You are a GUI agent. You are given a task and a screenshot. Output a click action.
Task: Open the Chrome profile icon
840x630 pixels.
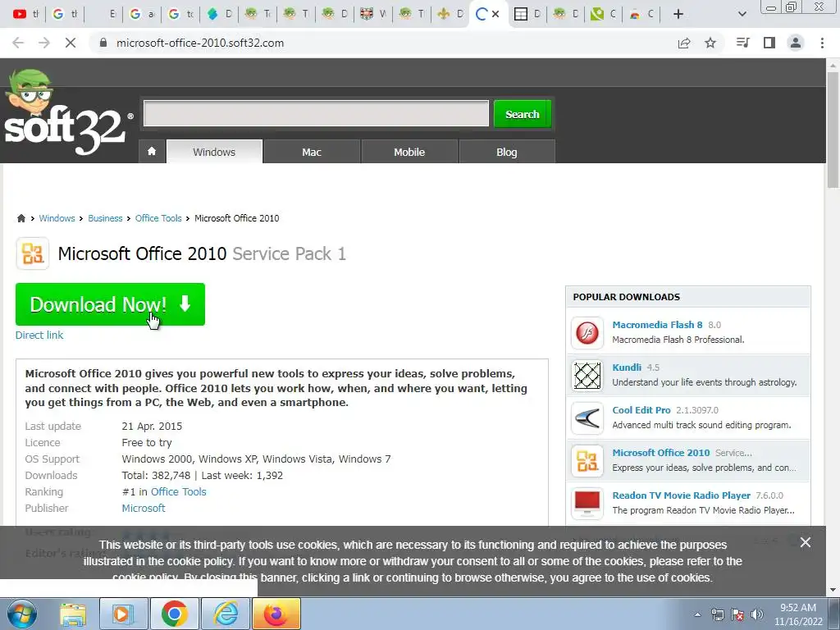[796, 43]
